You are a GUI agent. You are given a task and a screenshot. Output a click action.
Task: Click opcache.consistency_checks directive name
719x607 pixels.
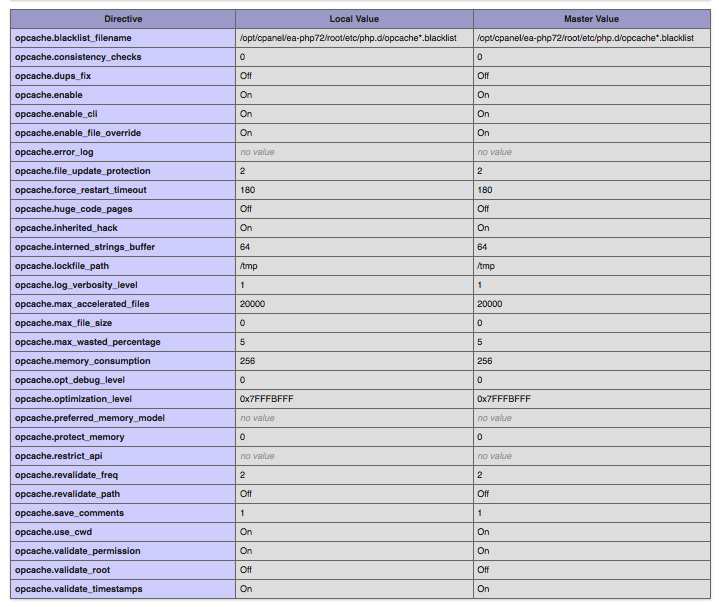click(78, 57)
